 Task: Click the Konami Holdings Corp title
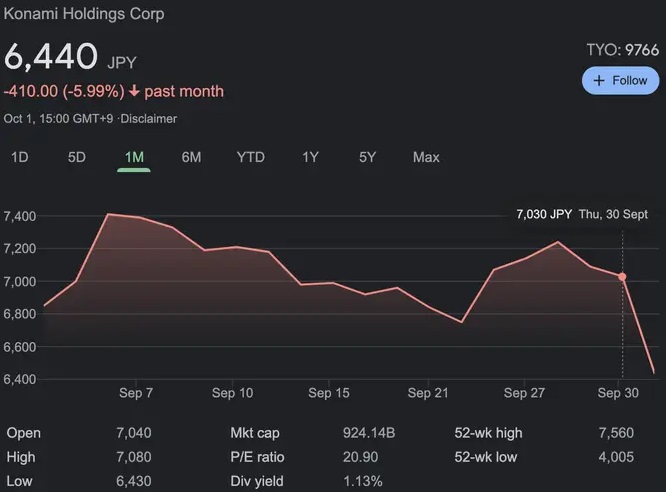click(83, 14)
